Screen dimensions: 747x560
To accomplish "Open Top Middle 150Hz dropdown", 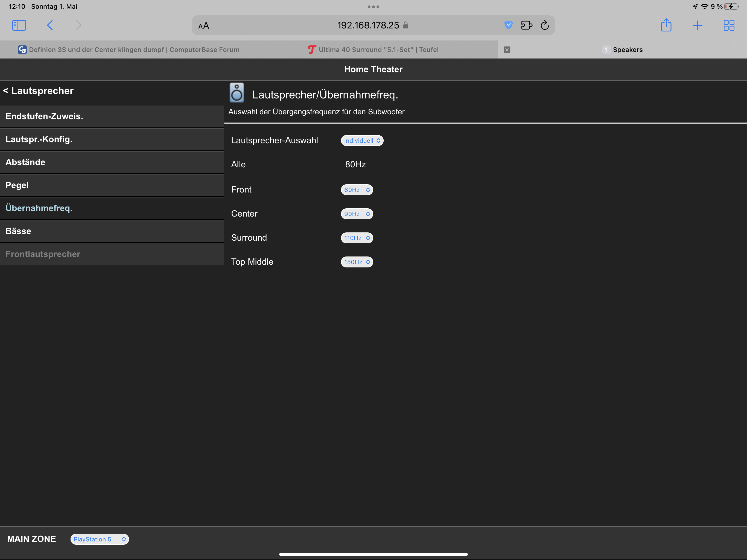I will tap(357, 262).
